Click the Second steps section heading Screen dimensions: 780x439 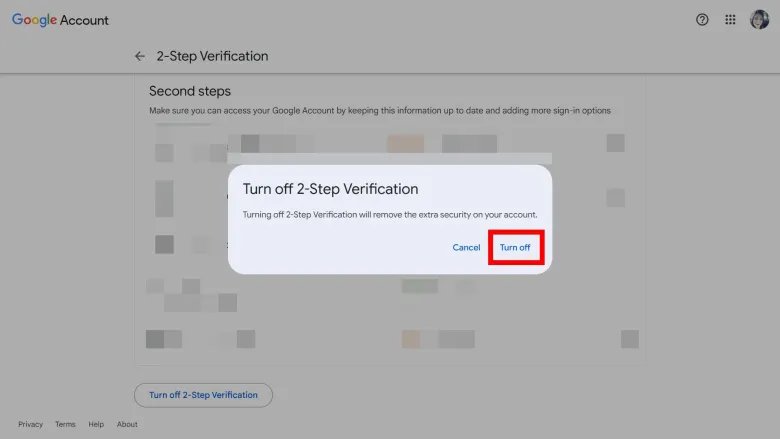click(190, 91)
